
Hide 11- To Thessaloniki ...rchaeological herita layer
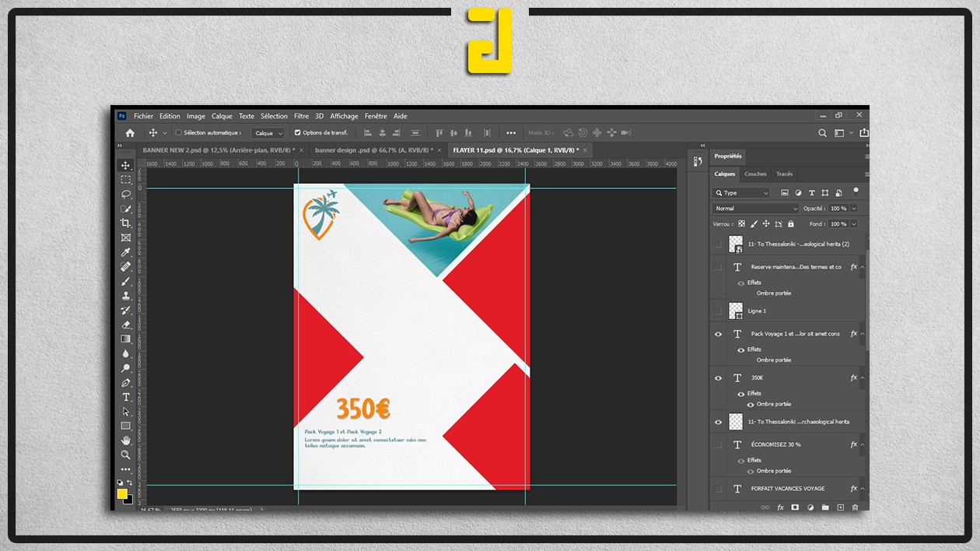pos(718,422)
